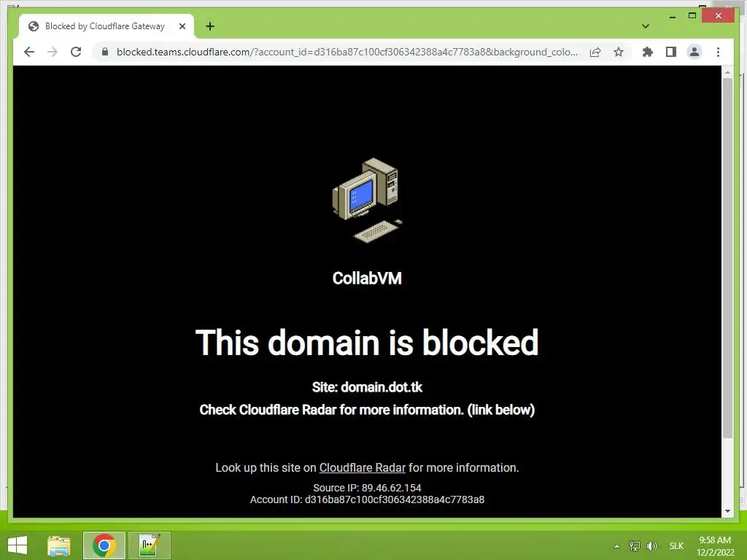The image size is (747, 560).
Task: View site information lock icon
Action: pyautogui.click(x=105, y=52)
